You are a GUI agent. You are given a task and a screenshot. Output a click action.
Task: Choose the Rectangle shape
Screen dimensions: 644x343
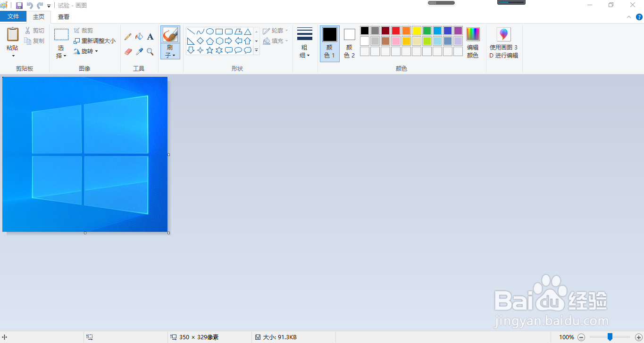[x=219, y=32]
